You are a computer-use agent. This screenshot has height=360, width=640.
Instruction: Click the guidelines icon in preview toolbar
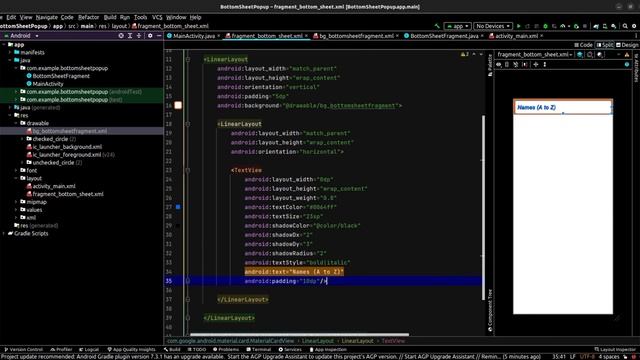[x=544, y=64]
